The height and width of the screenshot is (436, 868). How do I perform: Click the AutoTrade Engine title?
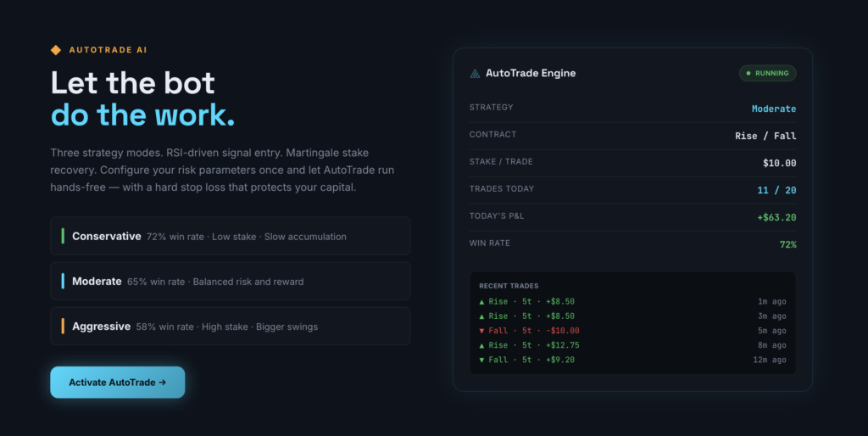click(x=531, y=73)
